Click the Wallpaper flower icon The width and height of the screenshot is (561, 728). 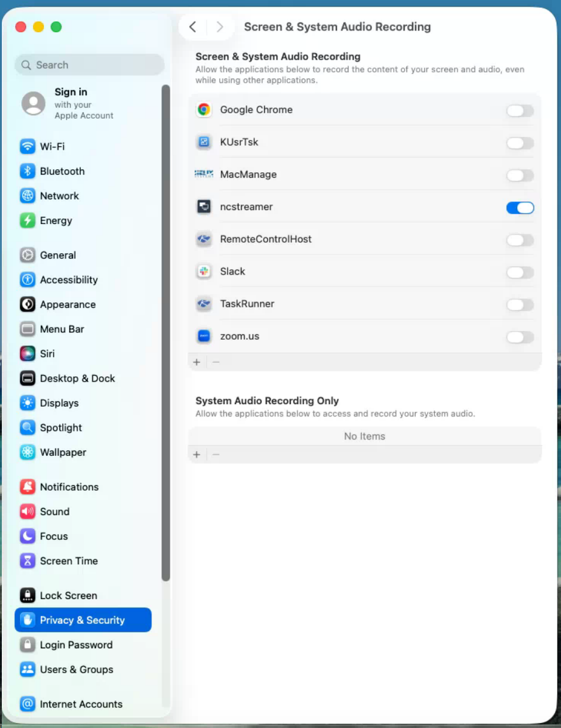click(x=27, y=452)
